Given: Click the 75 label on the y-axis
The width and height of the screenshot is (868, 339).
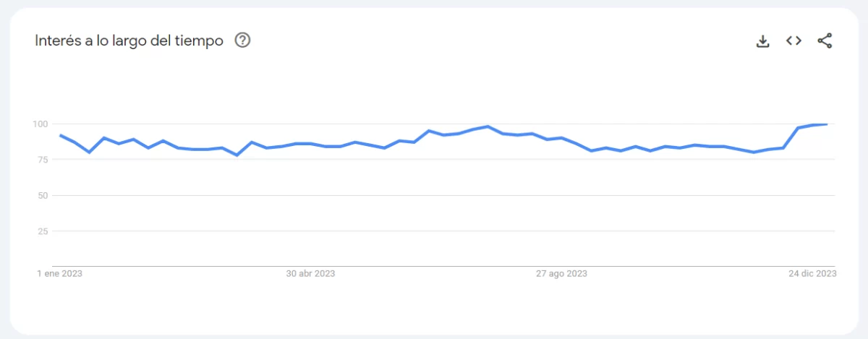Looking at the screenshot, I should pos(42,160).
